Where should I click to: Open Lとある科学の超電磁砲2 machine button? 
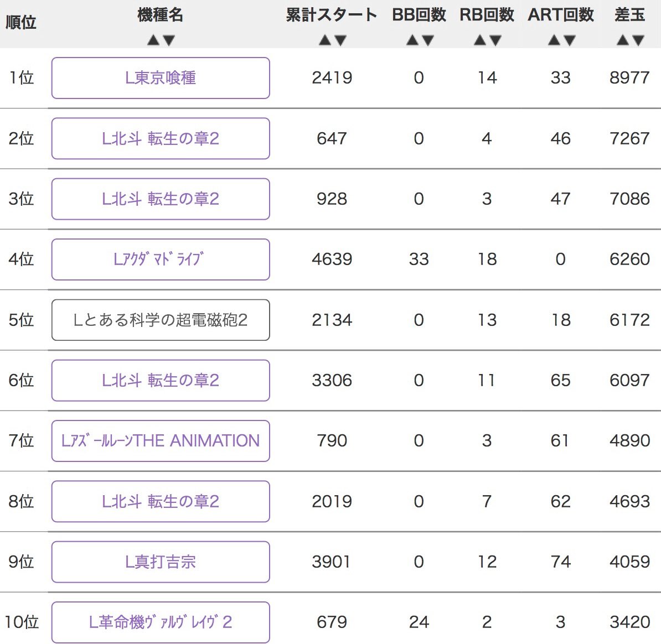pyautogui.click(x=161, y=320)
